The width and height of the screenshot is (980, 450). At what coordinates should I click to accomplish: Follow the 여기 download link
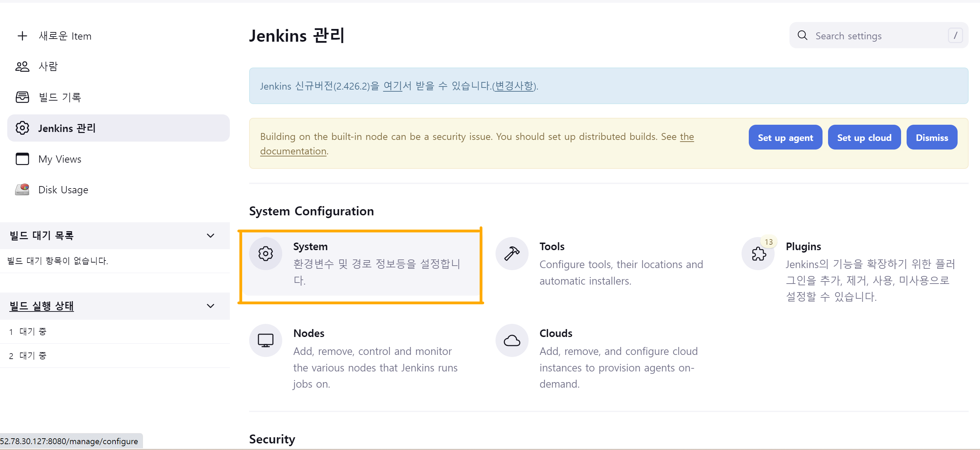coord(392,86)
